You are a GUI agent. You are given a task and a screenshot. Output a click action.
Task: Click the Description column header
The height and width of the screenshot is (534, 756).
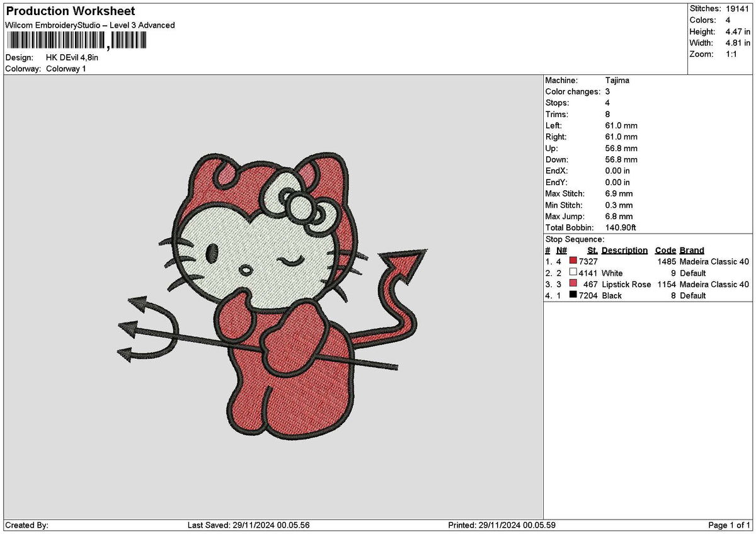tap(624, 250)
